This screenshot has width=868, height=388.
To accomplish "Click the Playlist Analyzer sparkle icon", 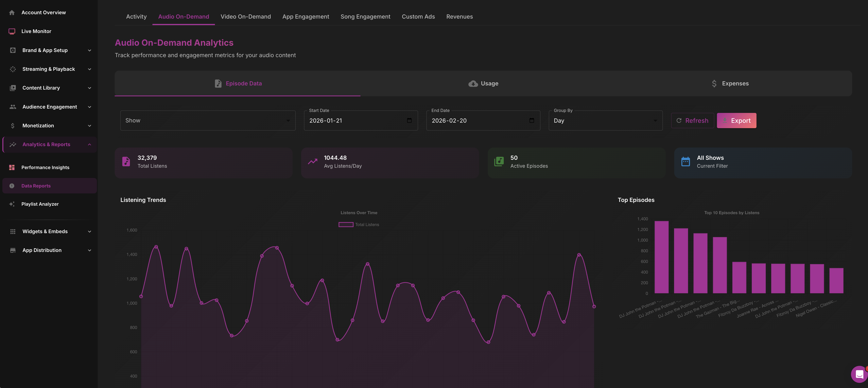I will (x=12, y=204).
